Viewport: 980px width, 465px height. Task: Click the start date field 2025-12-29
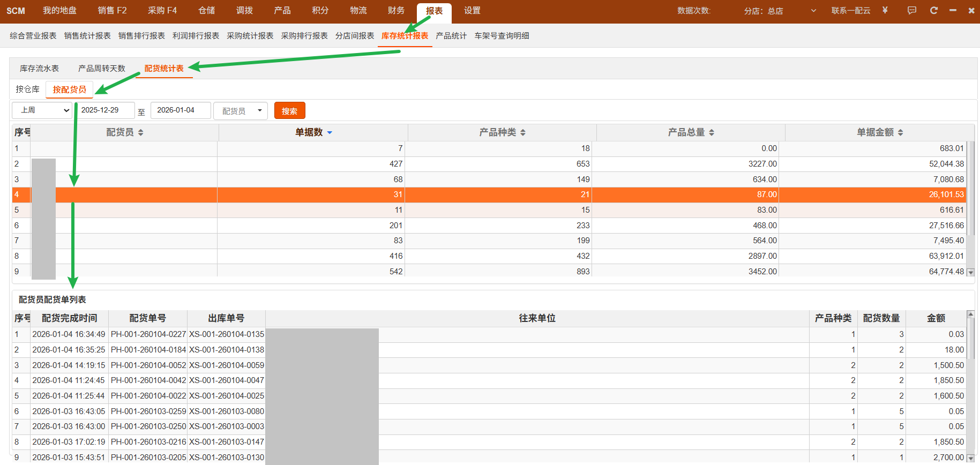[x=106, y=110]
